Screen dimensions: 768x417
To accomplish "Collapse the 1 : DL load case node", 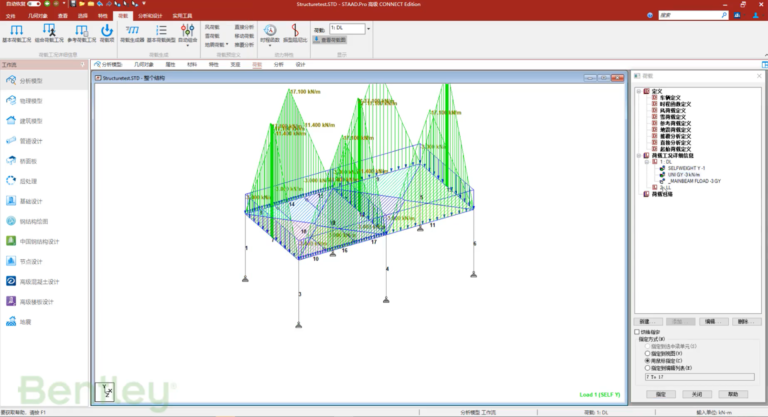I will point(647,162).
